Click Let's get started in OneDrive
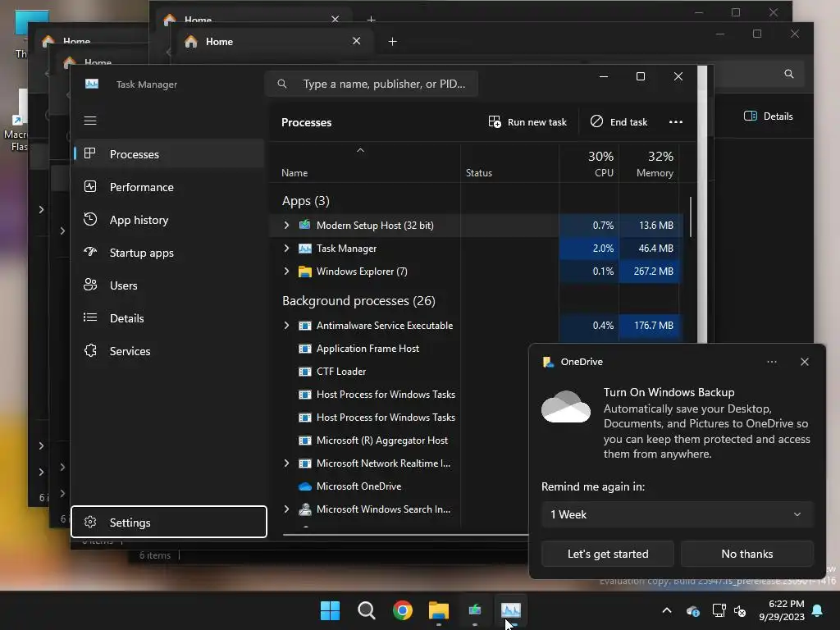Viewport: 840px width, 630px height. point(608,554)
